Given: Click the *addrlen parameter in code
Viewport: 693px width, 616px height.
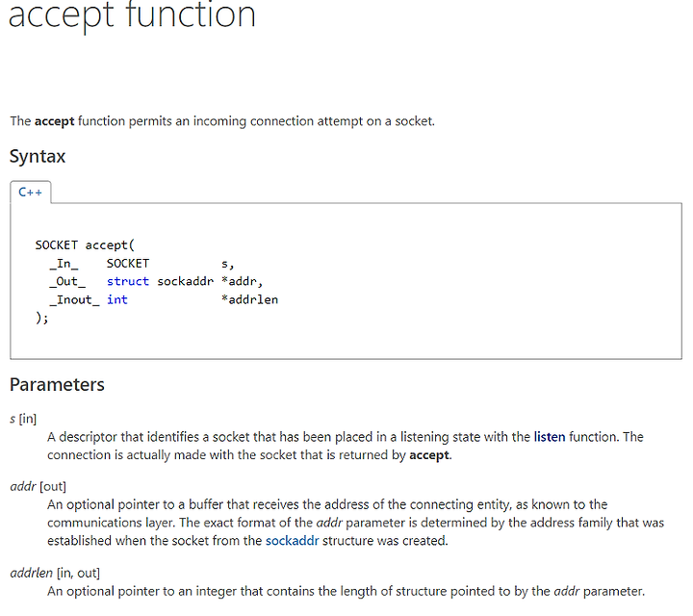Looking at the screenshot, I should click(249, 299).
